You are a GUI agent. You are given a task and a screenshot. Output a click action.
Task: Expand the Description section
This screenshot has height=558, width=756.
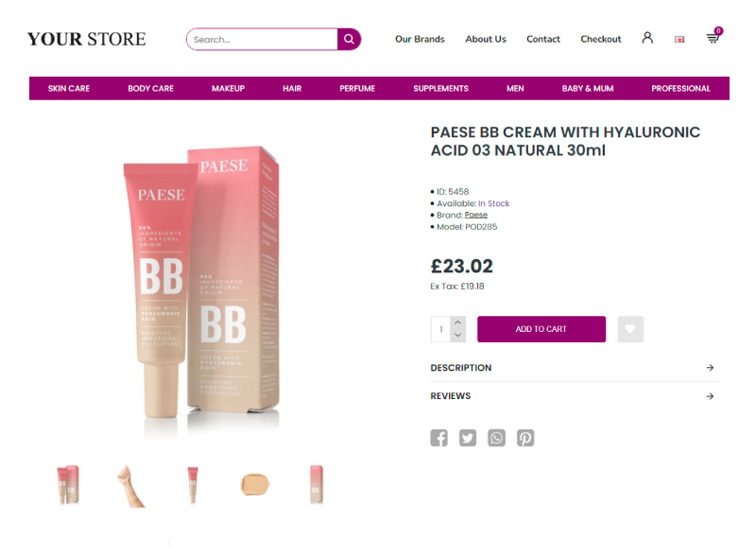point(574,368)
